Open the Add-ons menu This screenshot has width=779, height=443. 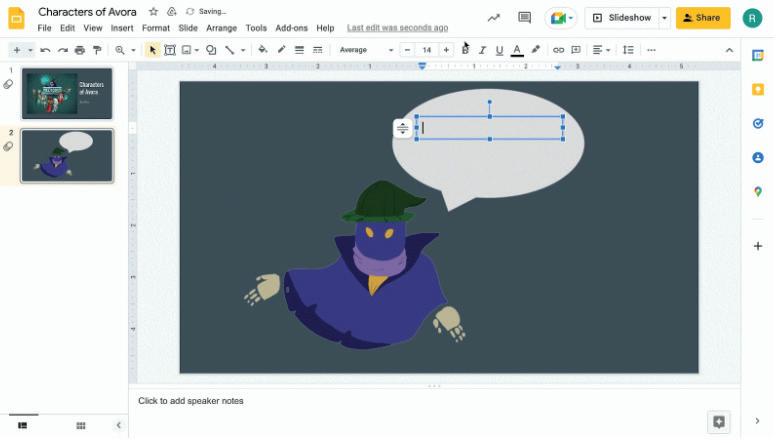291,28
